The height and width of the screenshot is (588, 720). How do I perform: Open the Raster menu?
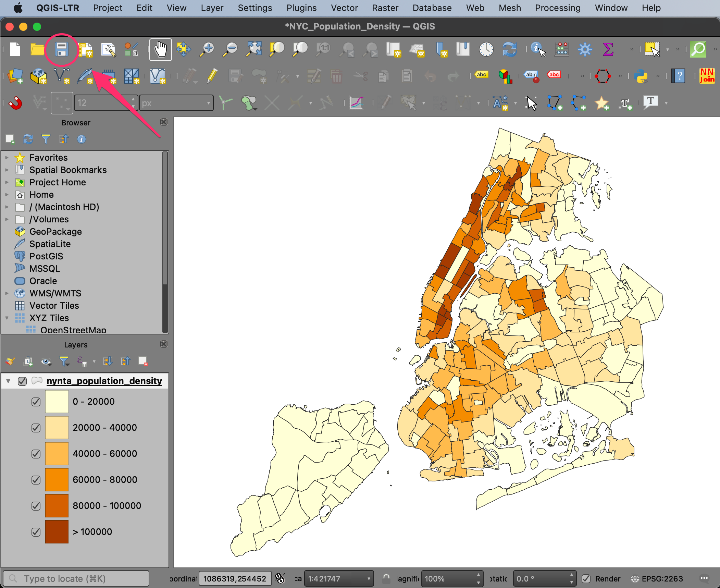click(x=385, y=8)
